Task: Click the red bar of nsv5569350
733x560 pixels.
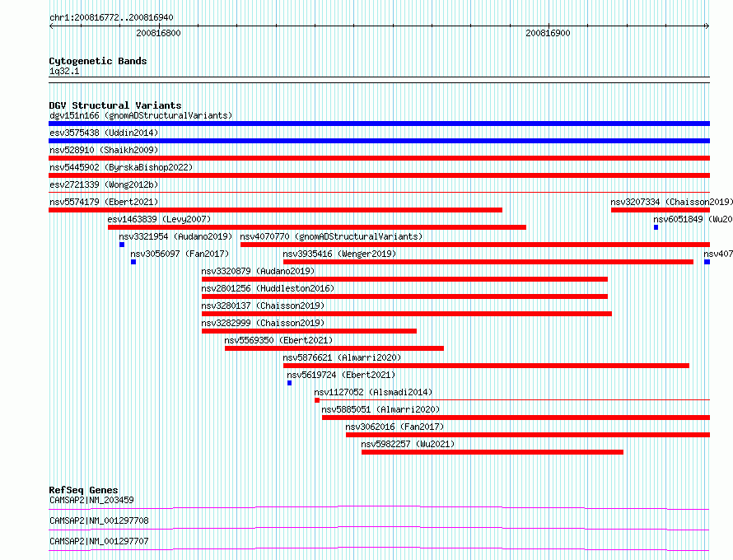Action: click(334, 348)
